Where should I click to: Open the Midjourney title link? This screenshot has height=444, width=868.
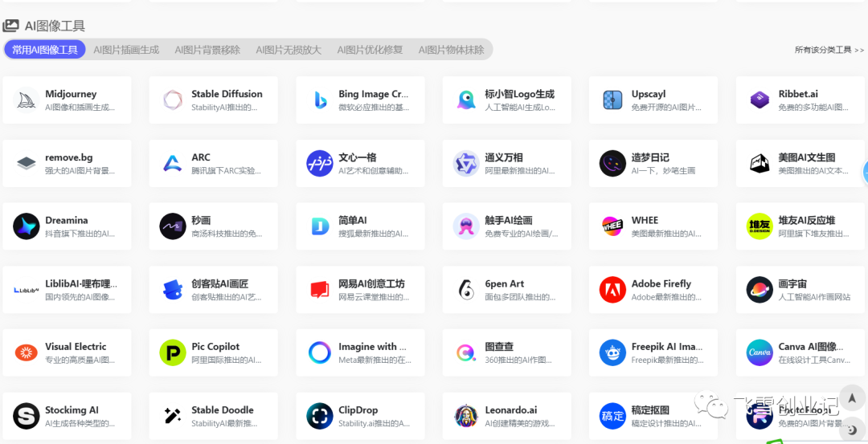[71, 94]
